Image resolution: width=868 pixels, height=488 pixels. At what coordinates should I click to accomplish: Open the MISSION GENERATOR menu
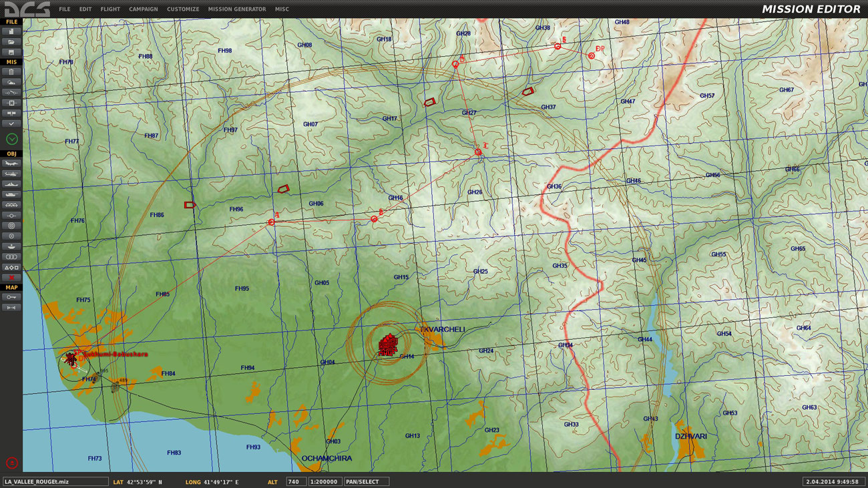[x=236, y=9]
